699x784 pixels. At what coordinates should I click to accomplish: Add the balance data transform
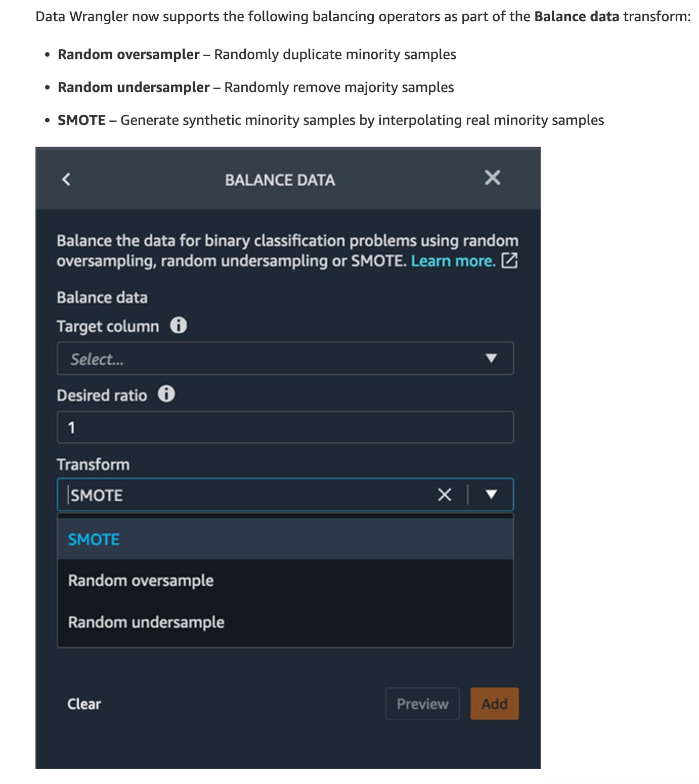tap(494, 704)
